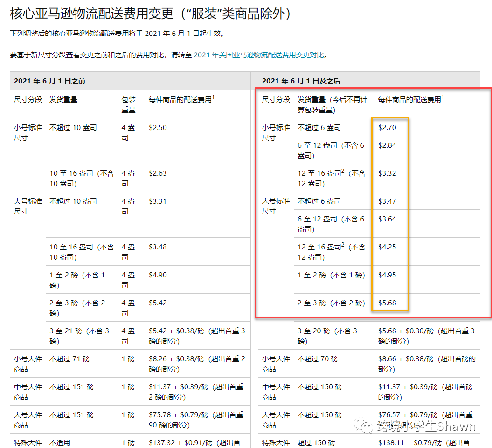This screenshot has width=492, height=448.
Task: Select the 2021 年 6 月 1 日及之后 table header
Action: click(x=301, y=81)
